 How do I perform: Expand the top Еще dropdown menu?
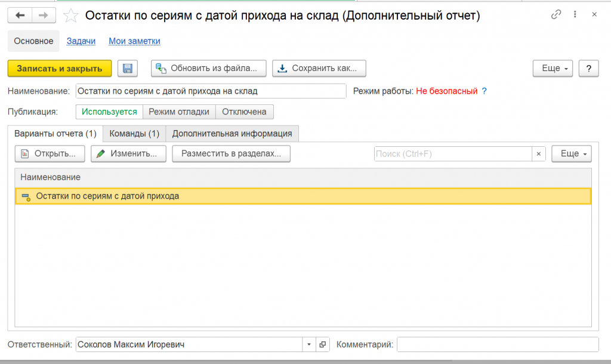click(553, 69)
